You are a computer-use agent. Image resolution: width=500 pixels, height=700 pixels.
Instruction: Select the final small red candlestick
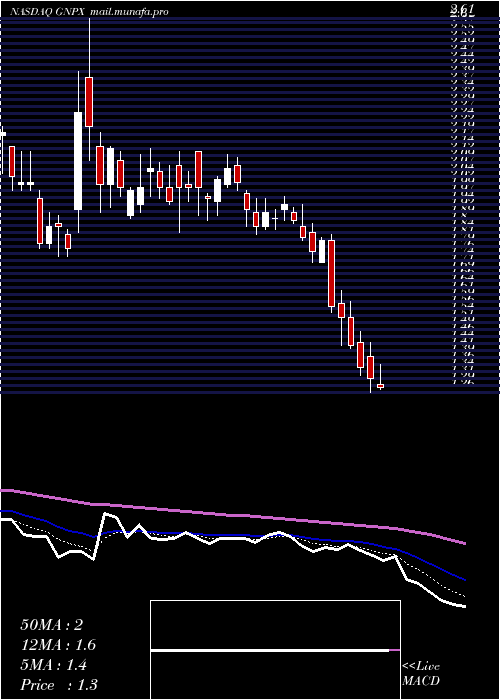[380, 386]
